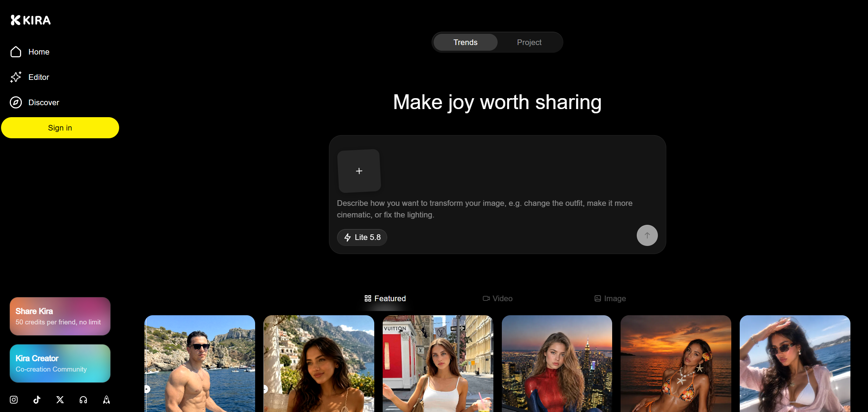Open Kira Creator community banner

point(60,363)
